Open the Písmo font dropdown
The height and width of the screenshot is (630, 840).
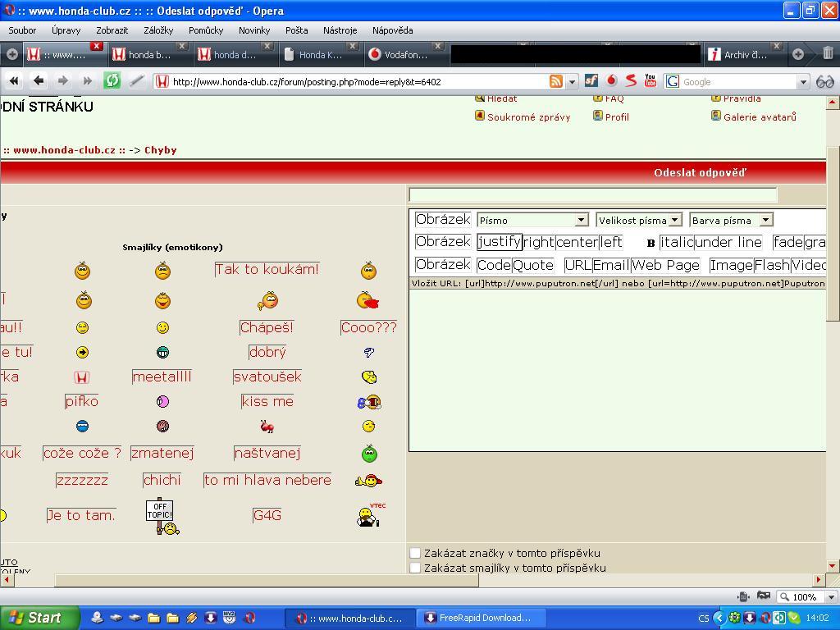(x=532, y=220)
